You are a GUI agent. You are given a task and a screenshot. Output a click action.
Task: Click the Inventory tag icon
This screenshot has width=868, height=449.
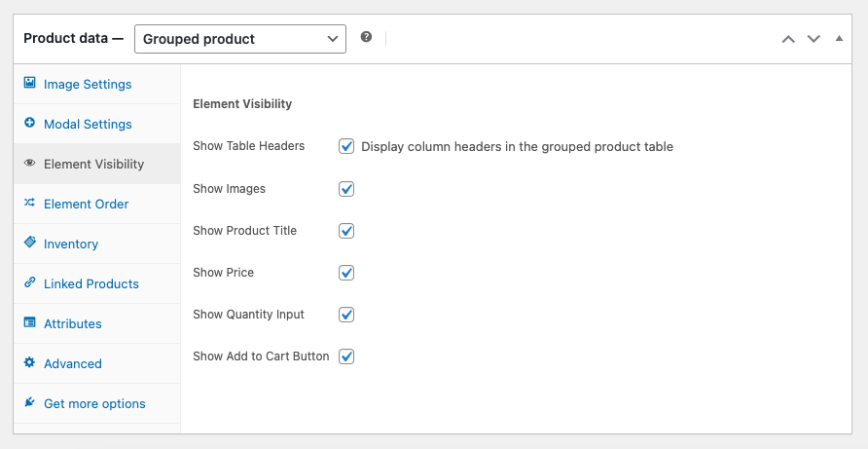29,243
